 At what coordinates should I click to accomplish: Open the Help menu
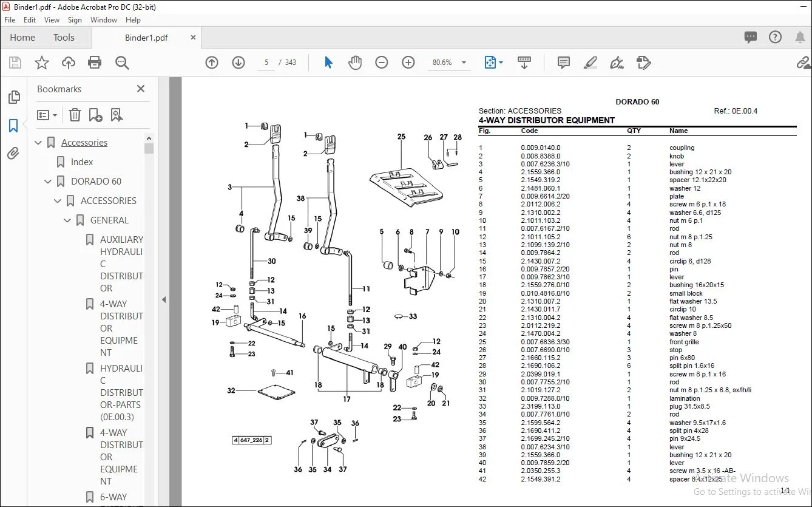[x=133, y=20]
